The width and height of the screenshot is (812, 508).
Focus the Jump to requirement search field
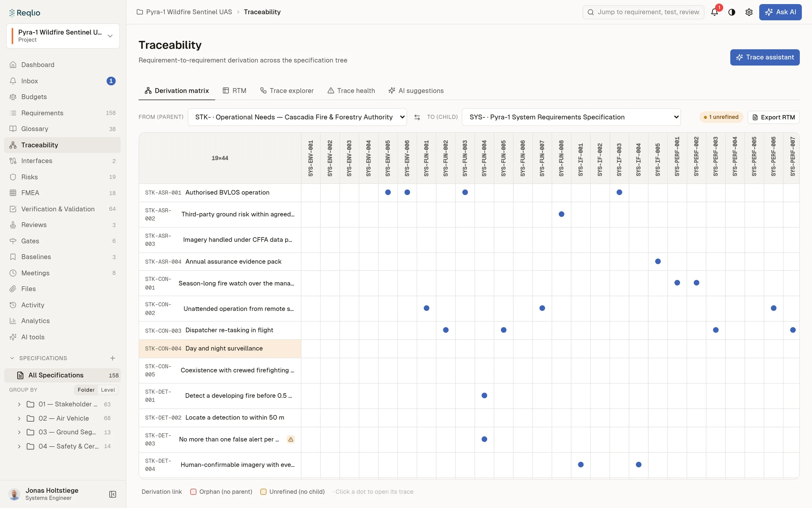pos(643,12)
